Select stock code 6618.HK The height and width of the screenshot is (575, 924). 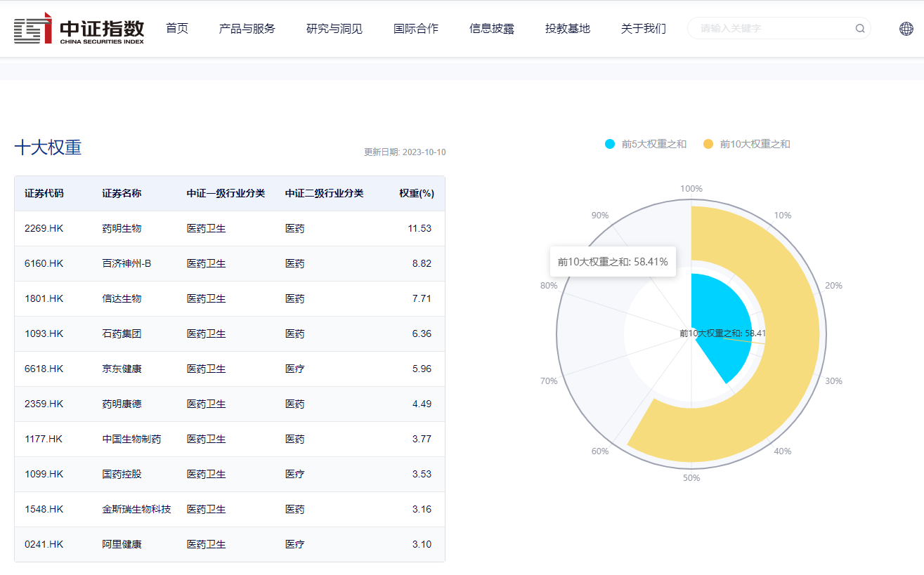(x=44, y=369)
